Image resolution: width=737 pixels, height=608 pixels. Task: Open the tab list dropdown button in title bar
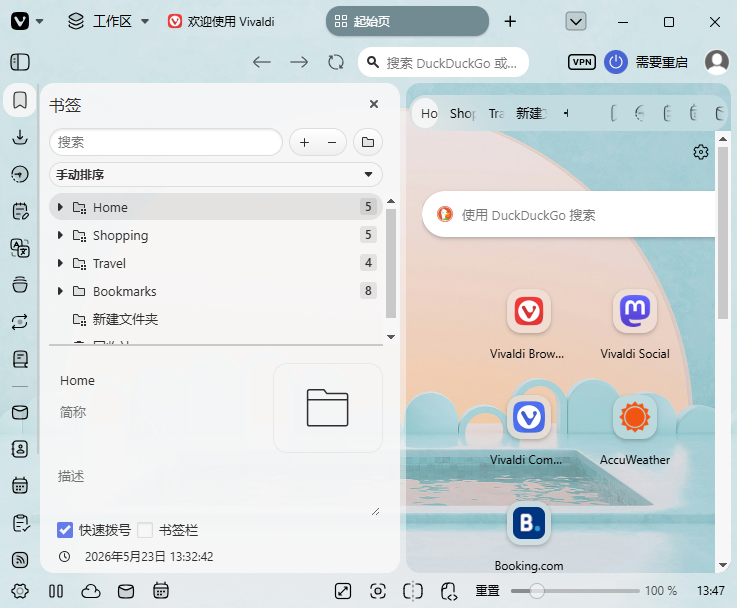coord(576,21)
